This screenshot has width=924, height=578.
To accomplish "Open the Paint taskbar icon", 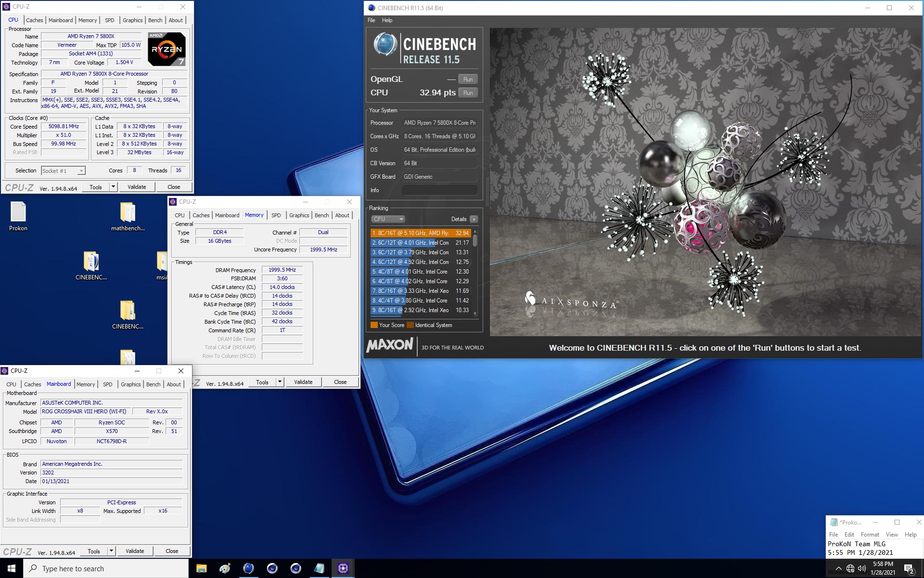I will (x=225, y=568).
